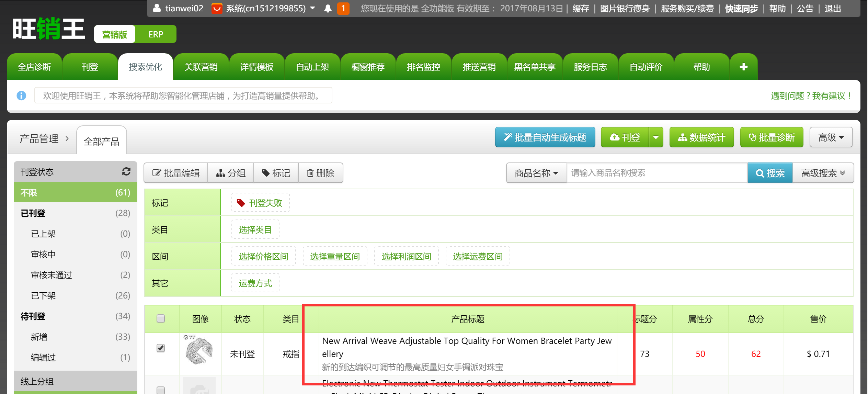Select 审核未通过 status in the sidebar
This screenshot has width=868, height=394.
pyautogui.click(x=76, y=275)
